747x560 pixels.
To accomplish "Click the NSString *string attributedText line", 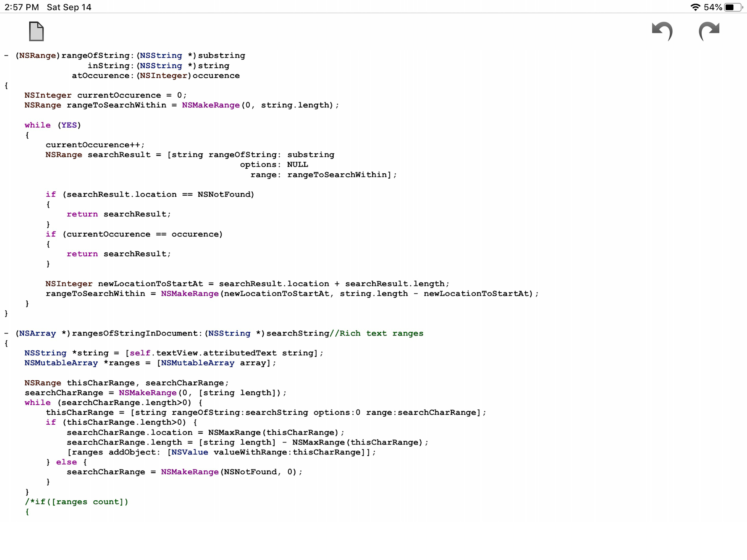I will tap(174, 353).
